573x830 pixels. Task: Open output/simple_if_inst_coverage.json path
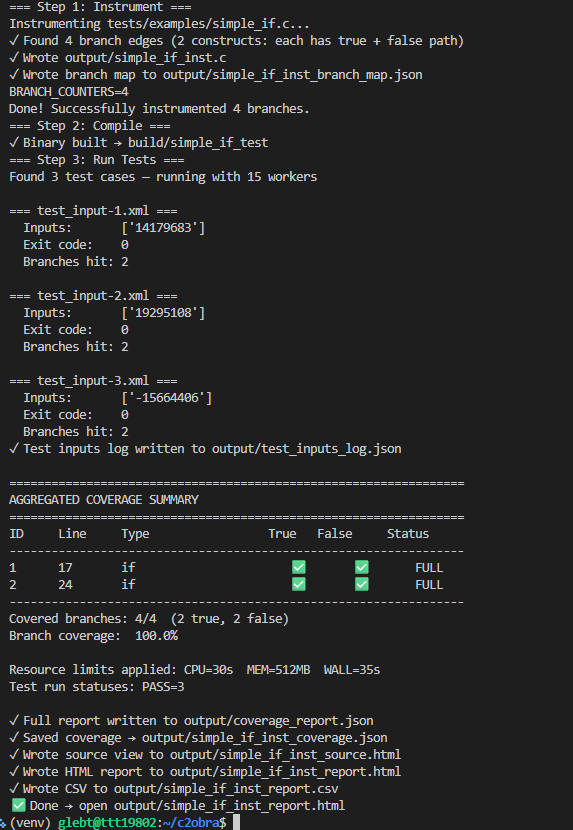point(264,737)
